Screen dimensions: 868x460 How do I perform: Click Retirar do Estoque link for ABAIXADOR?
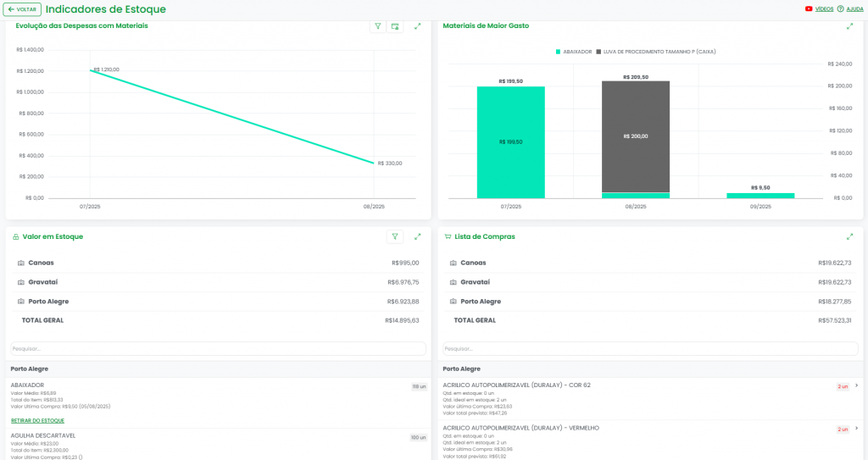point(37,421)
